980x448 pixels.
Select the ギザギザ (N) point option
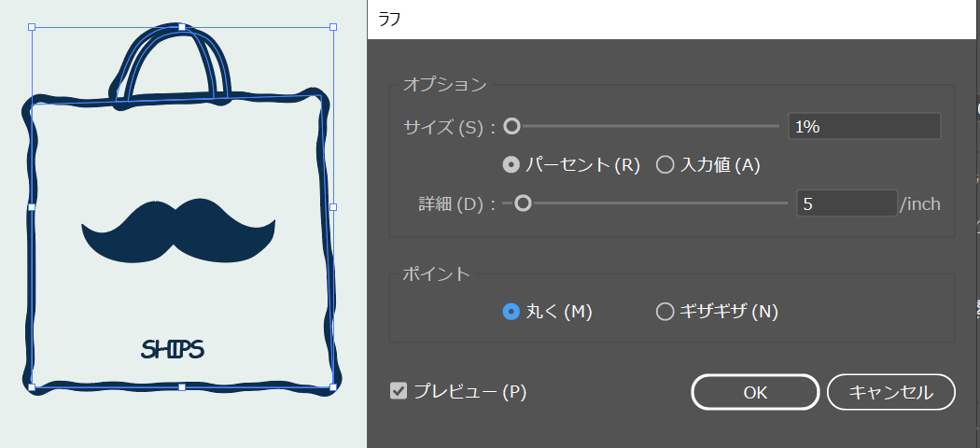coord(665,311)
